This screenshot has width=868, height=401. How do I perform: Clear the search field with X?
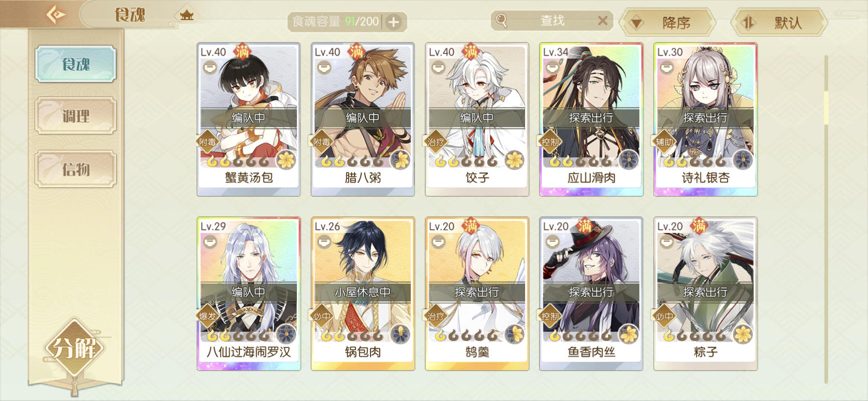[603, 20]
